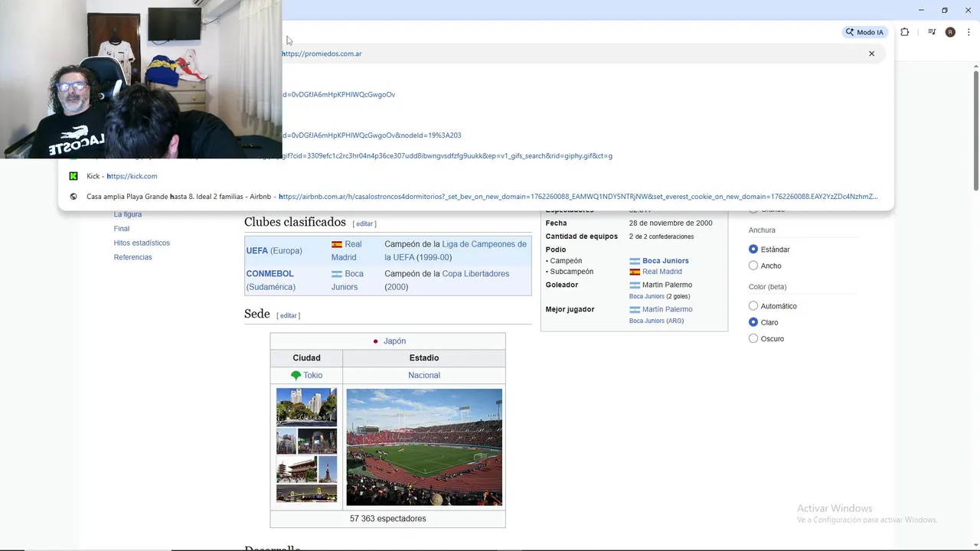
Task: Open CONMEBOL link in clubs table
Action: (x=269, y=274)
